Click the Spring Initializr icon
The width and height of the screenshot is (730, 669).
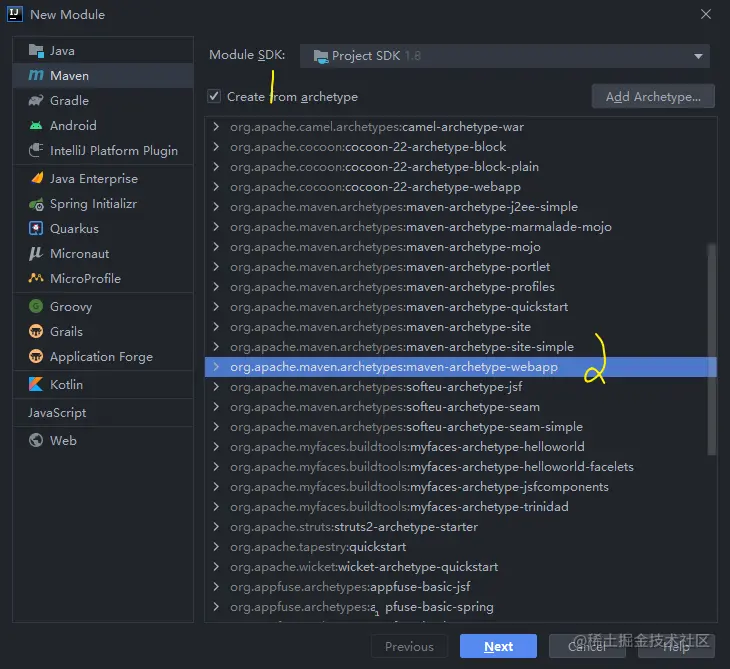coord(36,204)
